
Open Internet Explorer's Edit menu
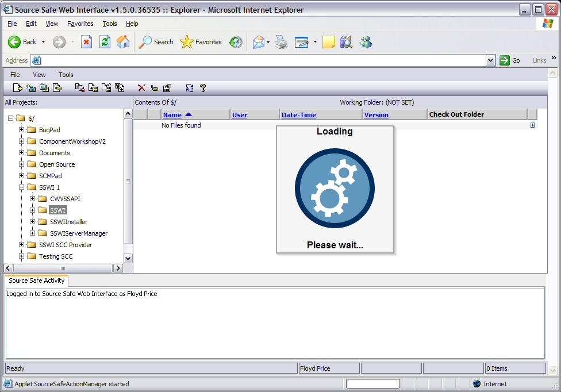click(x=31, y=24)
